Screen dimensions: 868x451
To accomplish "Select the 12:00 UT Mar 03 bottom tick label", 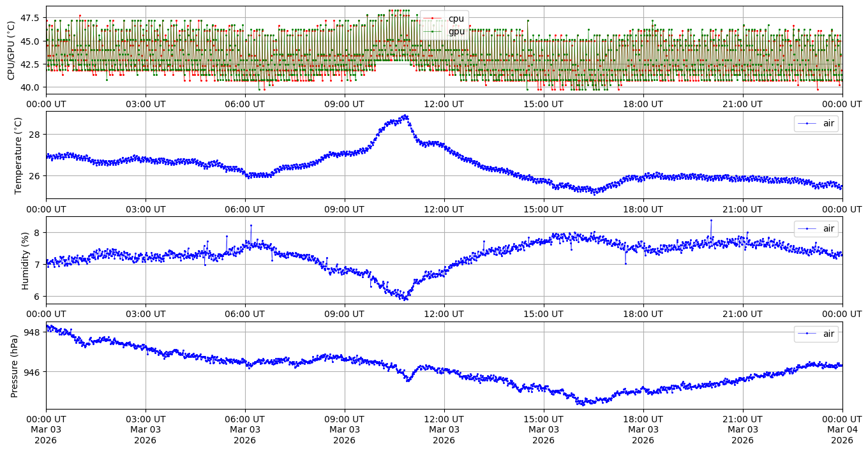I will [444, 429].
